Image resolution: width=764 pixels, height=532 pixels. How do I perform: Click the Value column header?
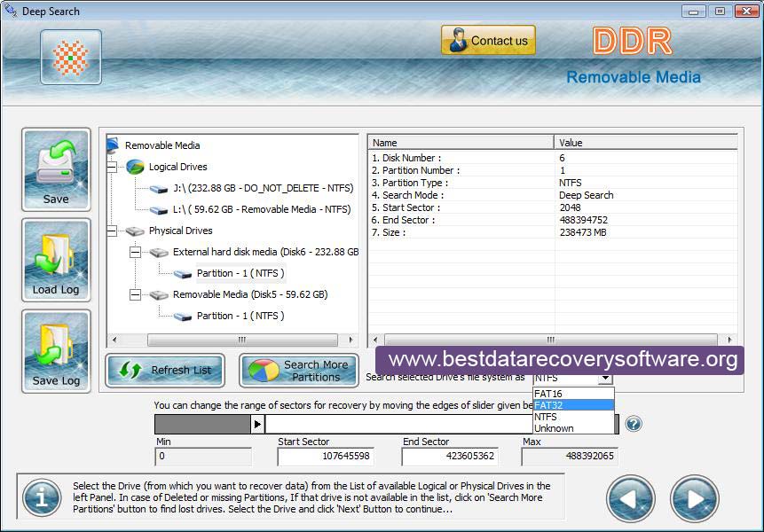click(x=646, y=143)
